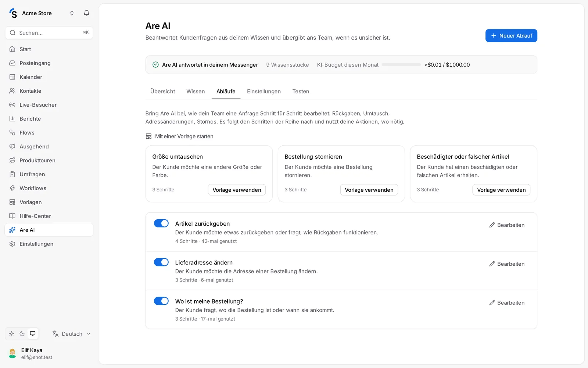Edit the Wo ist meine Bestellung flow
Image resolution: width=588 pixels, height=368 pixels.
pyautogui.click(x=507, y=302)
